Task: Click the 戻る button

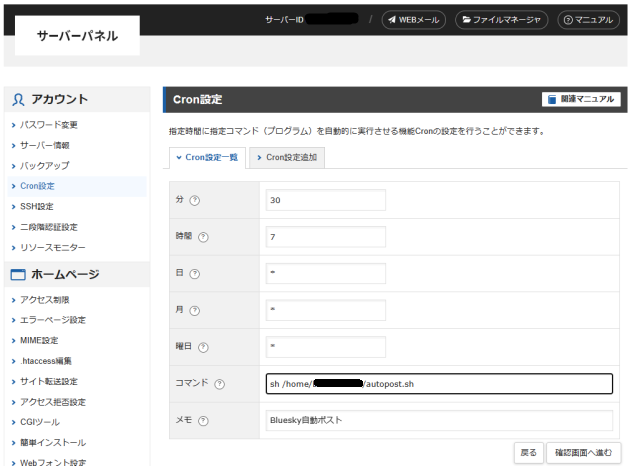Action: click(x=529, y=453)
